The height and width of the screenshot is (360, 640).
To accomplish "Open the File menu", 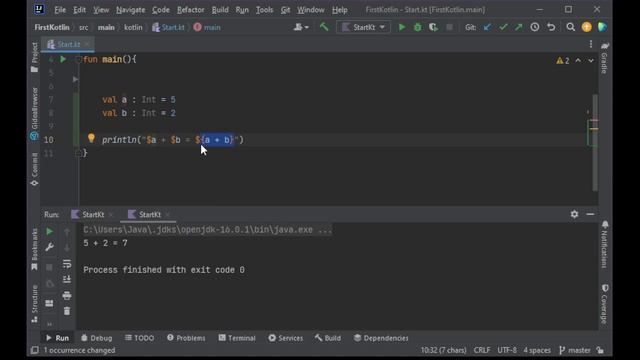I will pyautogui.click(x=60, y=9).
